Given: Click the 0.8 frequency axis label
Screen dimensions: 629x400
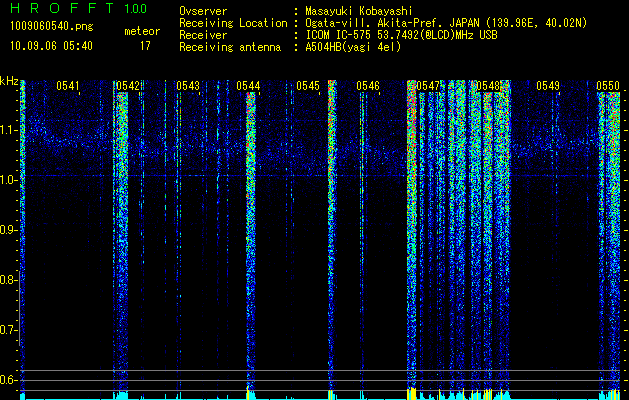Looking at the screenshot, I should [x=9, y=280].
